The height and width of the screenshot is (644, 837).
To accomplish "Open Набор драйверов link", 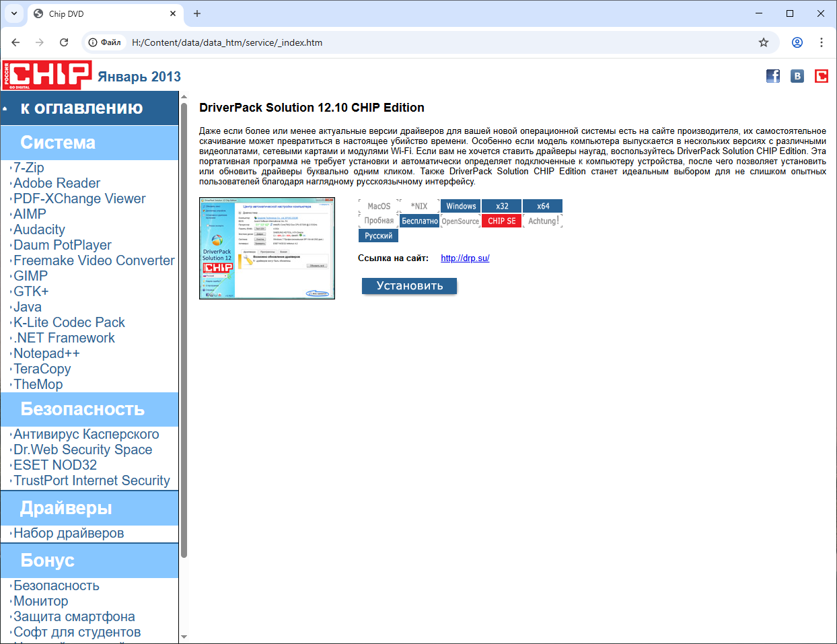I will click(69, 533).
